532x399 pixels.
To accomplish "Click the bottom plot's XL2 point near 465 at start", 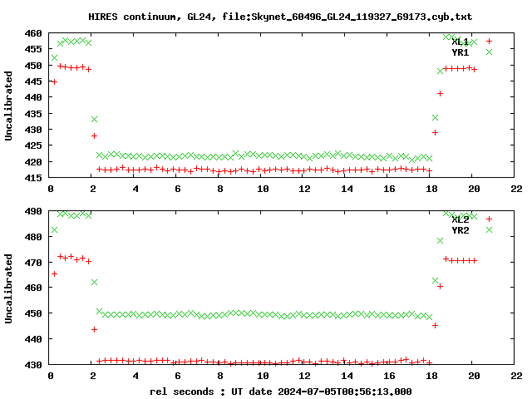I will 54,273.
